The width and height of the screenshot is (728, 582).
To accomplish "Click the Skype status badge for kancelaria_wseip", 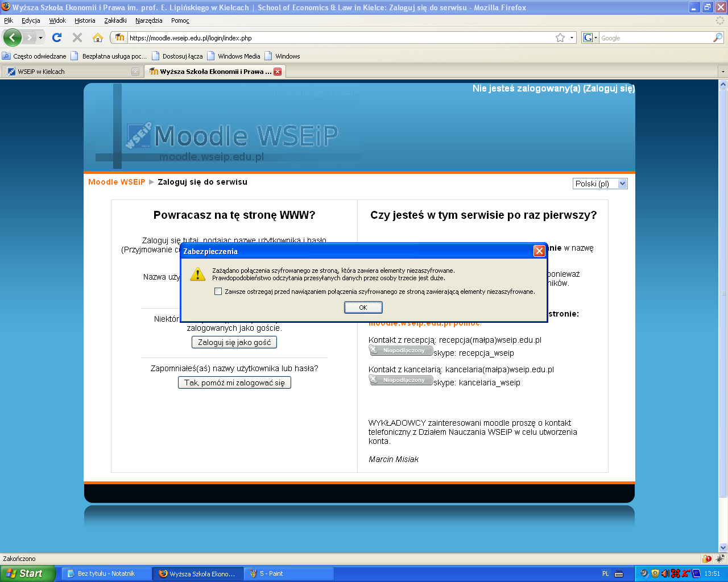I will (x=401, y=380).
